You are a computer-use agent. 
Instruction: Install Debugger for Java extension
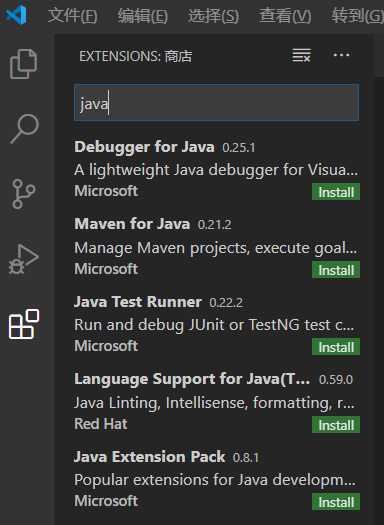pyautogui.click(x=336, y=192)
